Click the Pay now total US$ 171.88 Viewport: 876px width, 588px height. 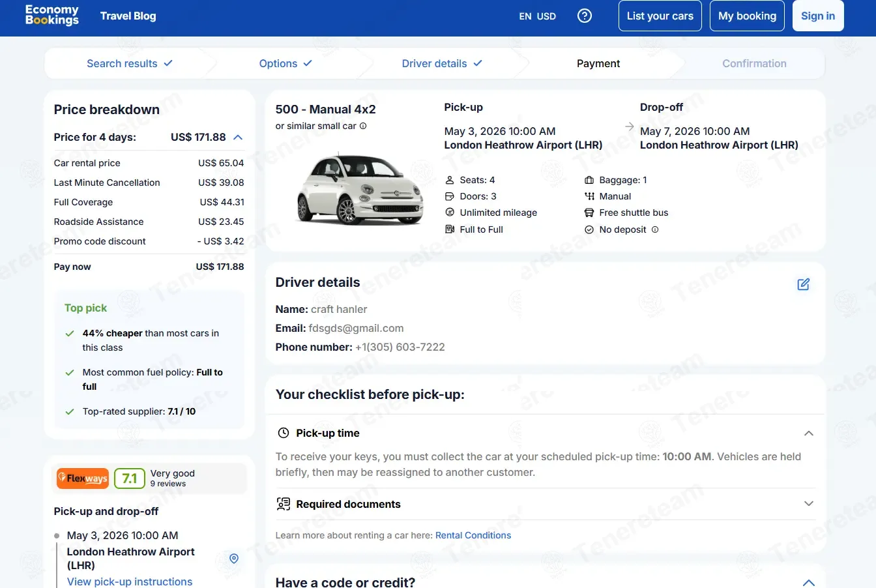tap(220, 267)
